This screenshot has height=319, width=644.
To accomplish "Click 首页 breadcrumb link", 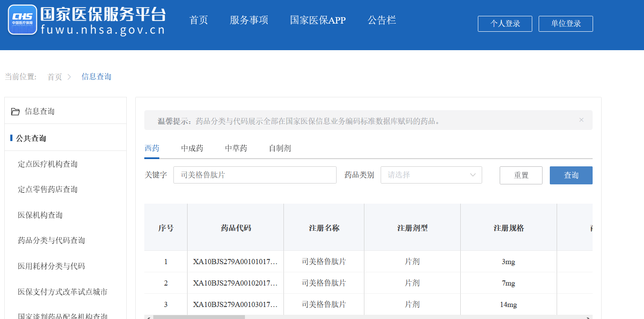I will click(x=54, y=77).
